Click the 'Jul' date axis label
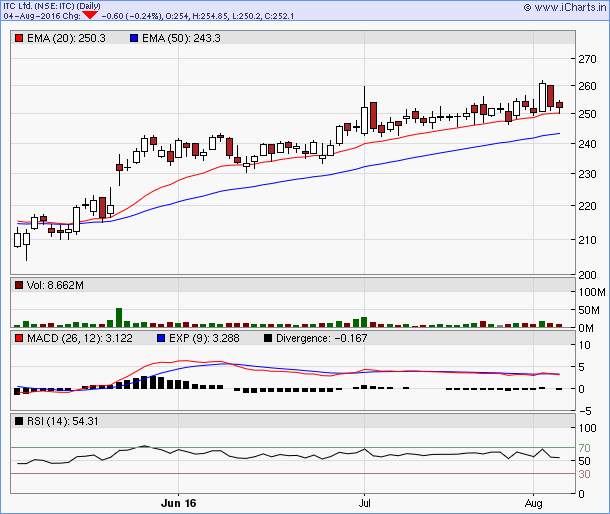 (x=365, y=503)
